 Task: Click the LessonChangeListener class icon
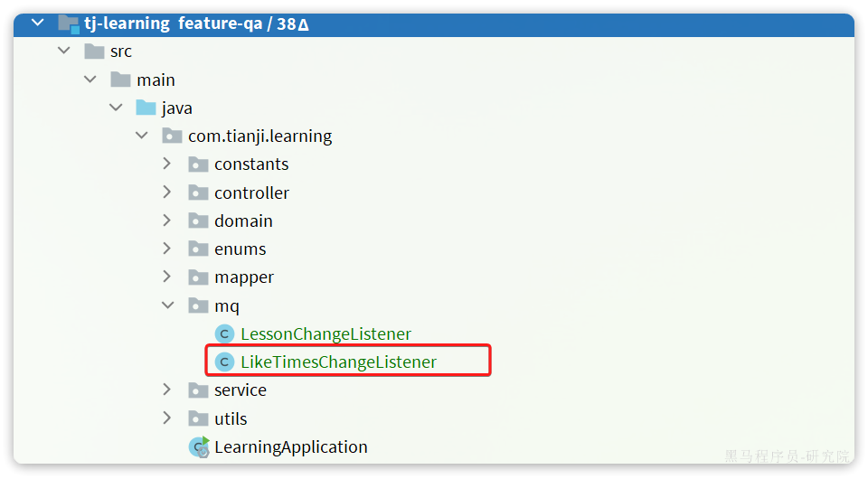coord(224,334)
